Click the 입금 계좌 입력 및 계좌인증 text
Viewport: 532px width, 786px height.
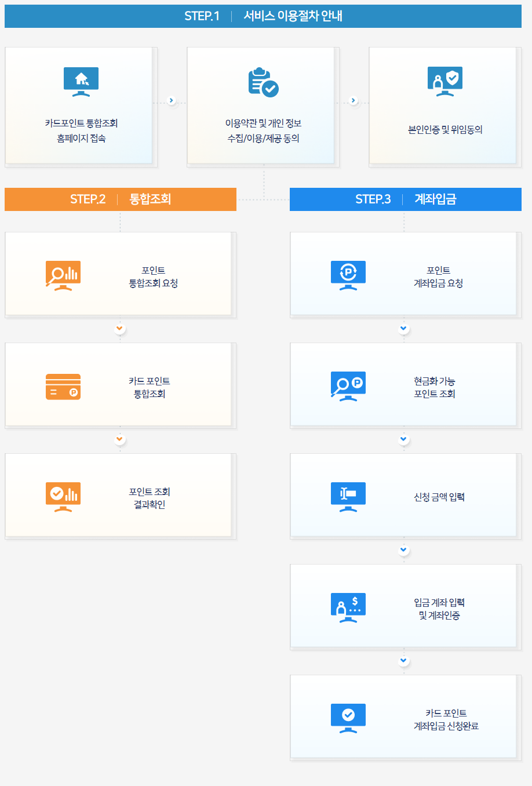439,609
